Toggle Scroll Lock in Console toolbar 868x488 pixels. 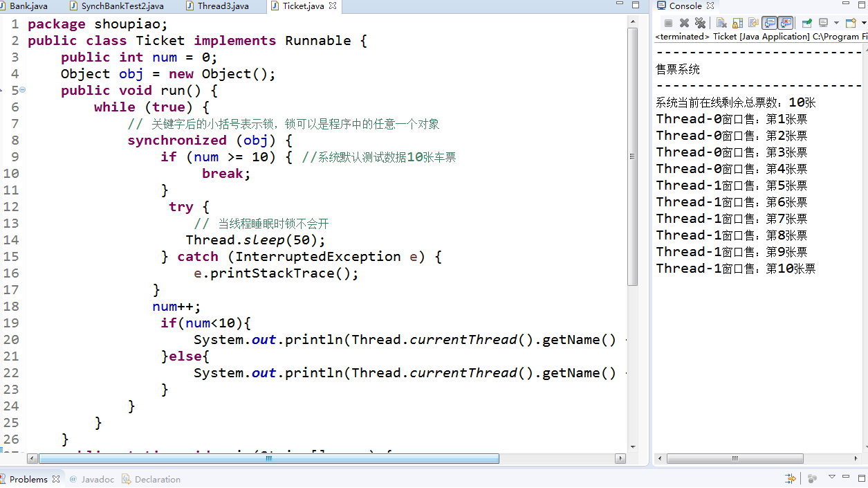click(x=737, y=23)
